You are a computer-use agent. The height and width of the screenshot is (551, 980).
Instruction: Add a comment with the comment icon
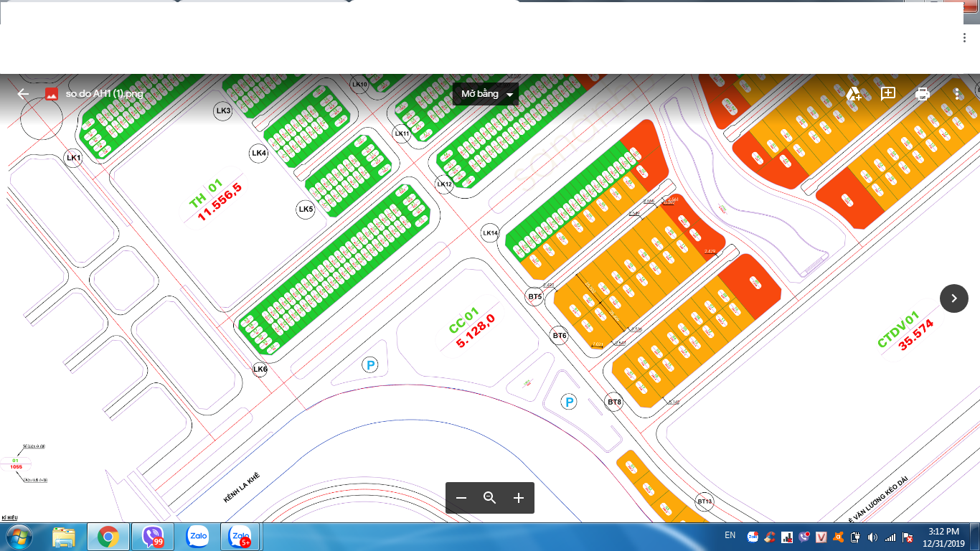point(887,94)
